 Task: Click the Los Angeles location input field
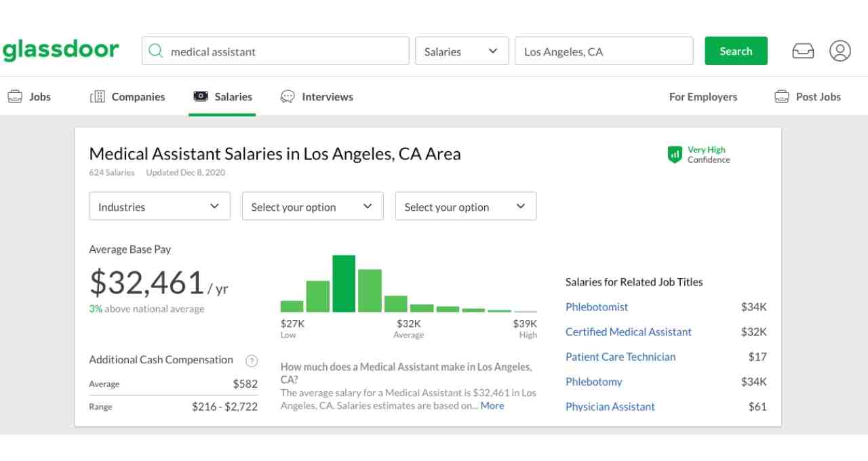pos(604,51)
